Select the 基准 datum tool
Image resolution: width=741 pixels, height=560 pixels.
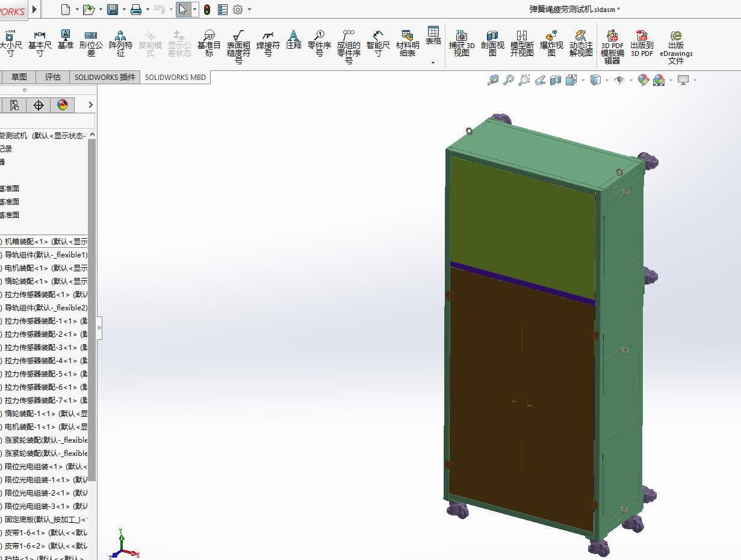coord(66,40)
